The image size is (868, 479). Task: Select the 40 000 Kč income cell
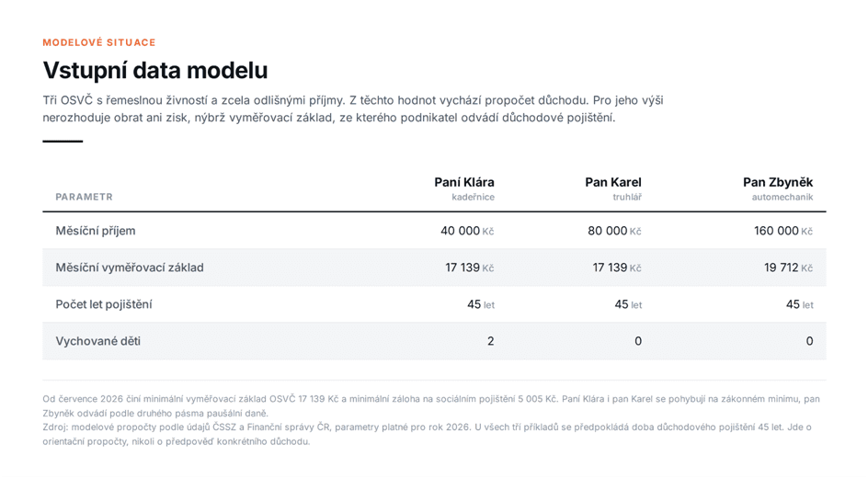pos(467,231)
